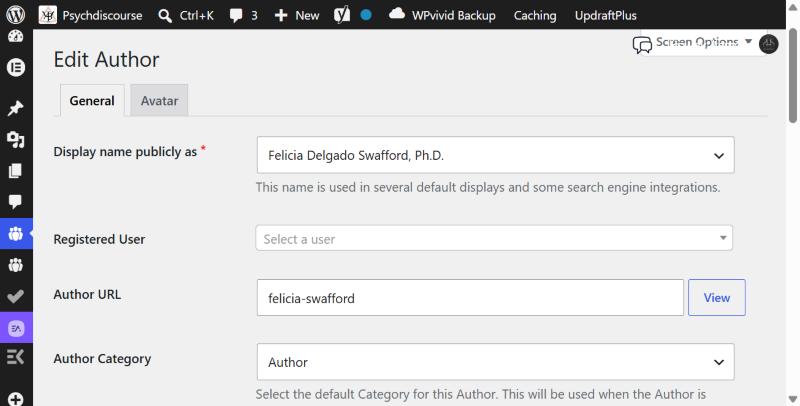Click the Psychdiscourse site logo icon
The width and height of the screenshot is (800, 406).
pyautogui.click(x=47, y=15)
